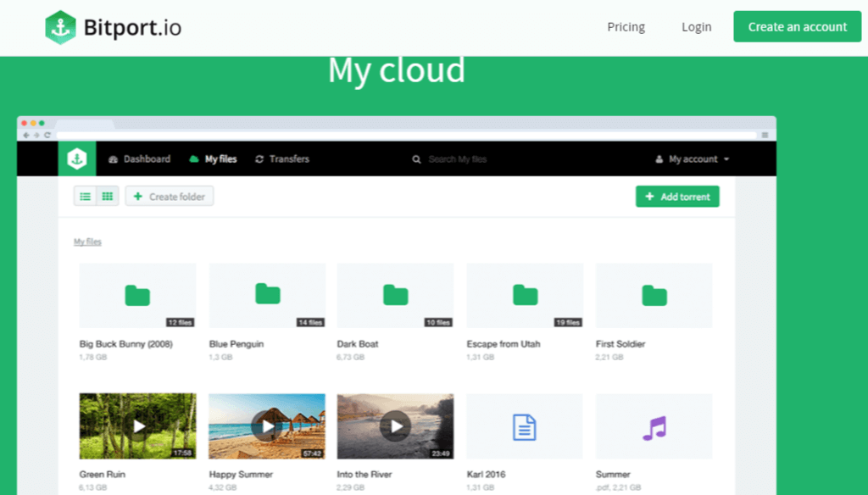Image resolution: width=868 pixels, height=495 pixels.
Task: Click the 12 files badge
Action: pos(180,322)
